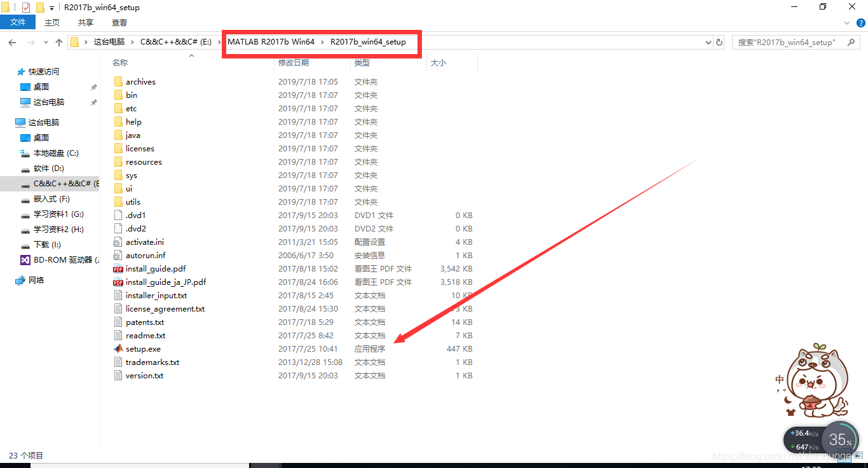
Task: Click the .dvd1 file icon
Action: click(x=118, y=215)
